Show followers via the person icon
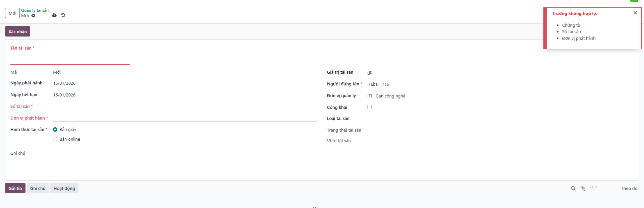 point(593,188)
